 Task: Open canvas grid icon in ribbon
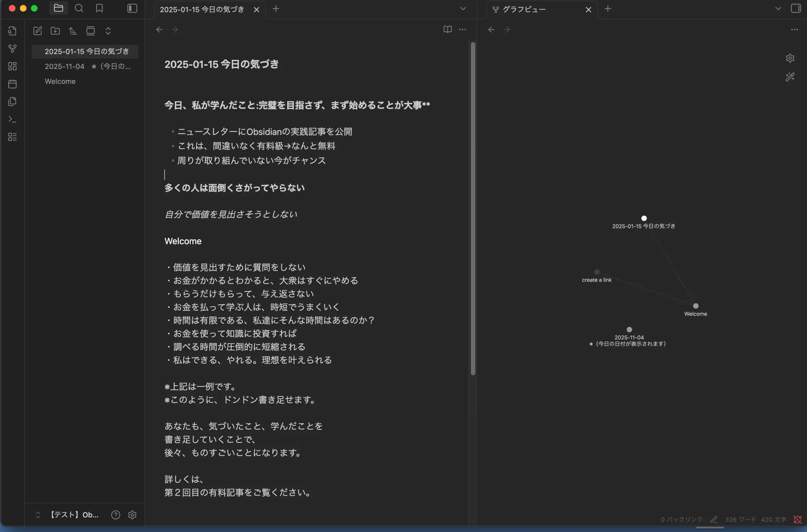(x=12, y=66)
